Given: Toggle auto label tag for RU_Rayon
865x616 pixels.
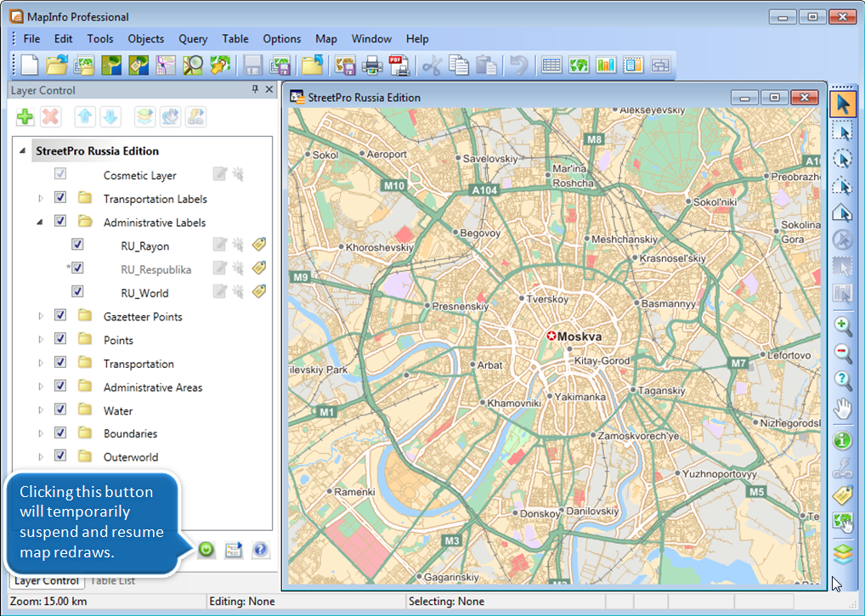Looking at the screenshot, I should point(259,244).
